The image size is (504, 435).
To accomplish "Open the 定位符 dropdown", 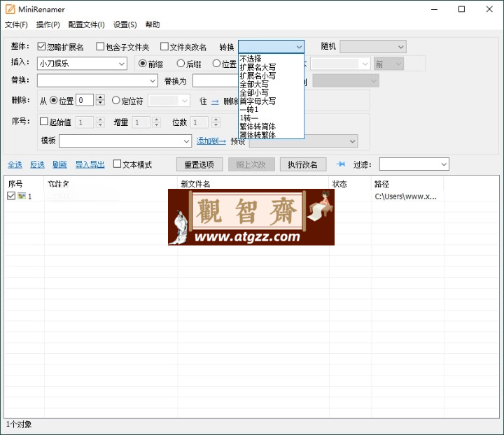I will 169,101.
